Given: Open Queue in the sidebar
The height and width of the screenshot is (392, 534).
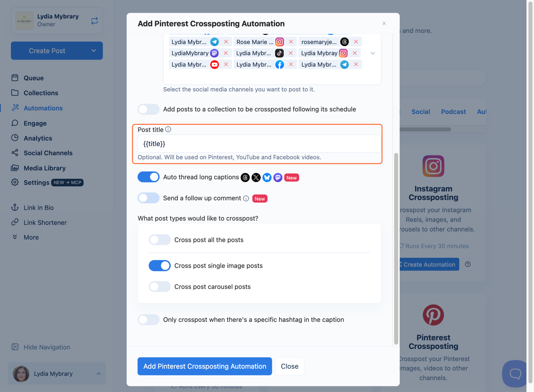Looking at the screenshot, I should pos(34,78).
